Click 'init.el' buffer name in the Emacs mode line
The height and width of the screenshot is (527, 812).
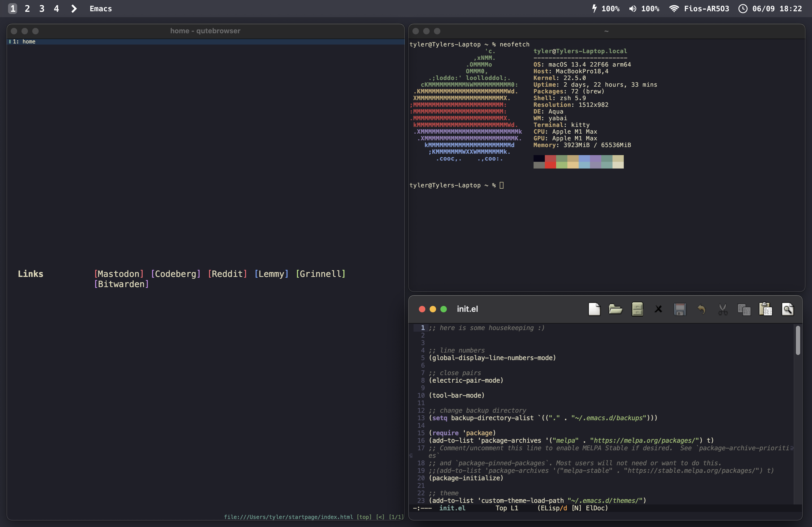[452, 508]
